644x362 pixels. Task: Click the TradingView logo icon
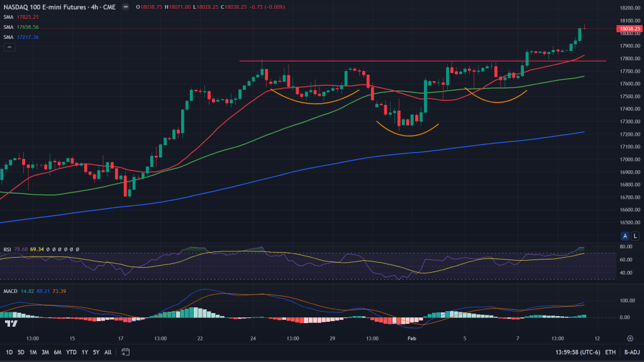click(x=11, y=323)
